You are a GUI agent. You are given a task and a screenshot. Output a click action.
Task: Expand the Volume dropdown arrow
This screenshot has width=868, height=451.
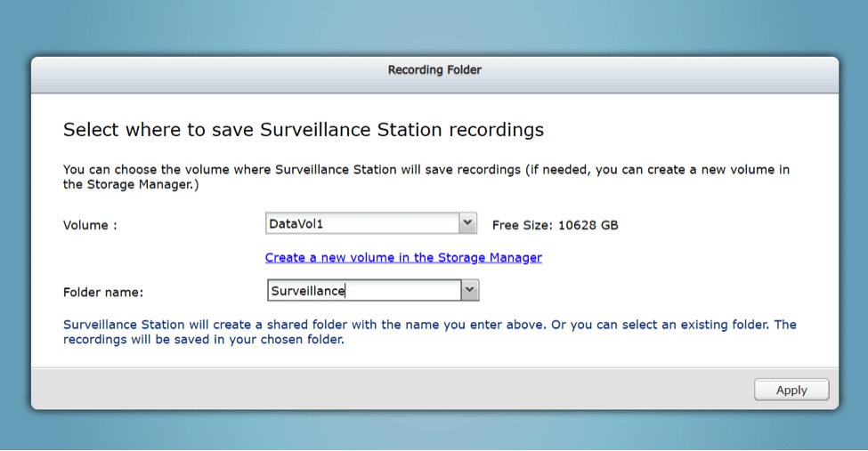click(x=467, y=223)
